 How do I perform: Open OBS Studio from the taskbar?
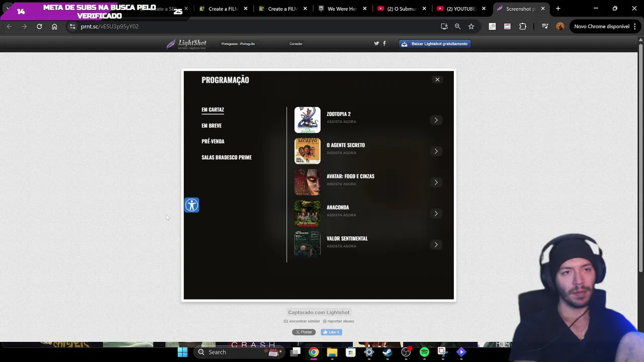click(x=406, y=352)
